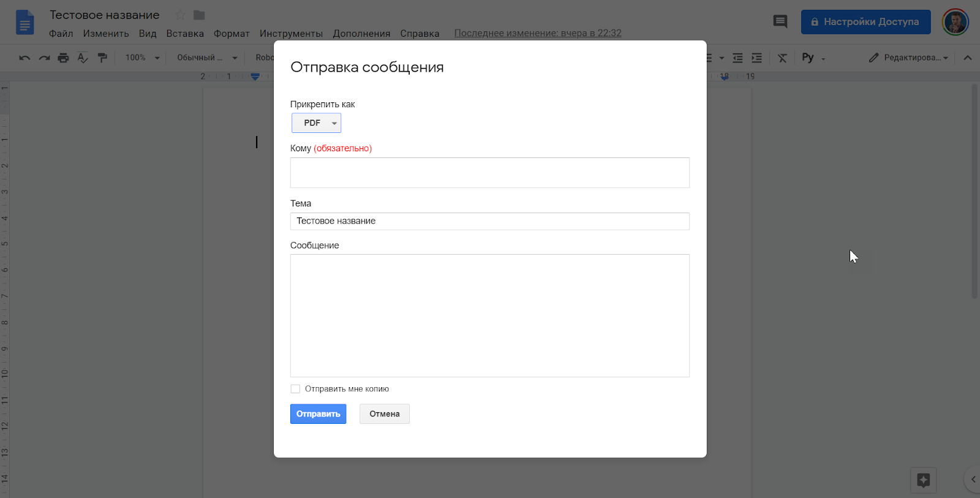Tick Отправить мне копию checkbox
This screenshot has width=980, height=498.
coord(295,389)
